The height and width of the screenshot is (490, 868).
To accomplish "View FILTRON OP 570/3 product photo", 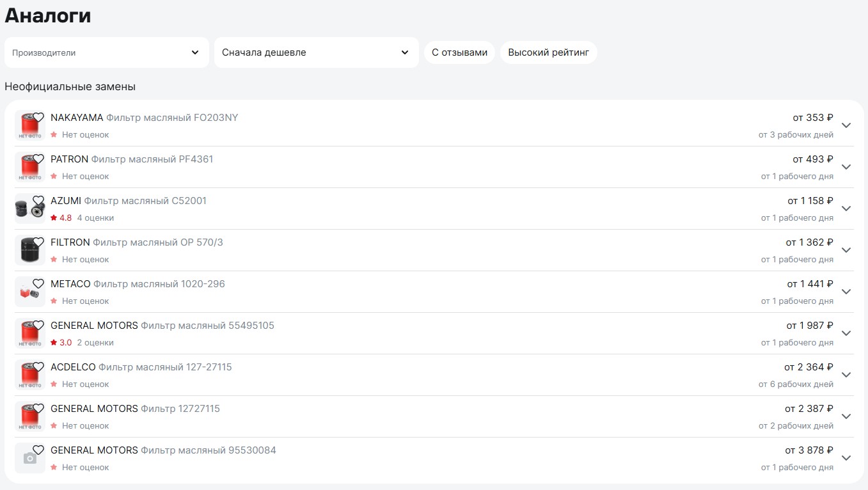I will [29, 250].
